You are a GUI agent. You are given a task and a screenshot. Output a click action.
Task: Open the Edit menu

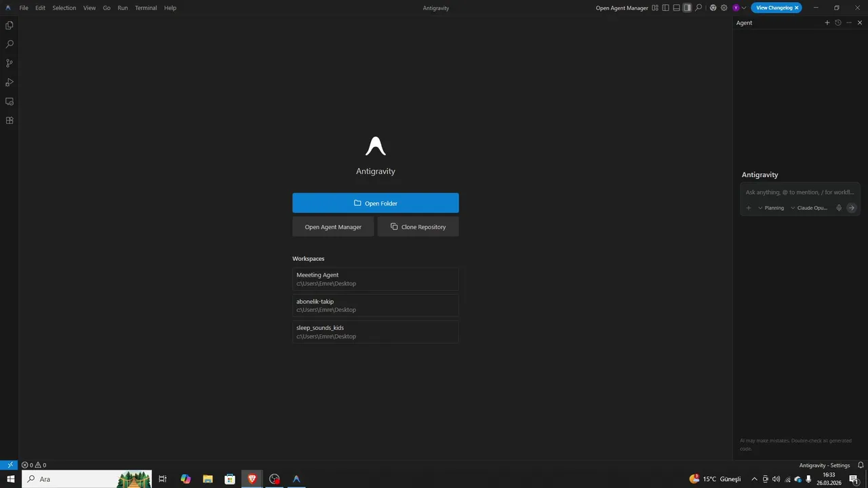40,8
